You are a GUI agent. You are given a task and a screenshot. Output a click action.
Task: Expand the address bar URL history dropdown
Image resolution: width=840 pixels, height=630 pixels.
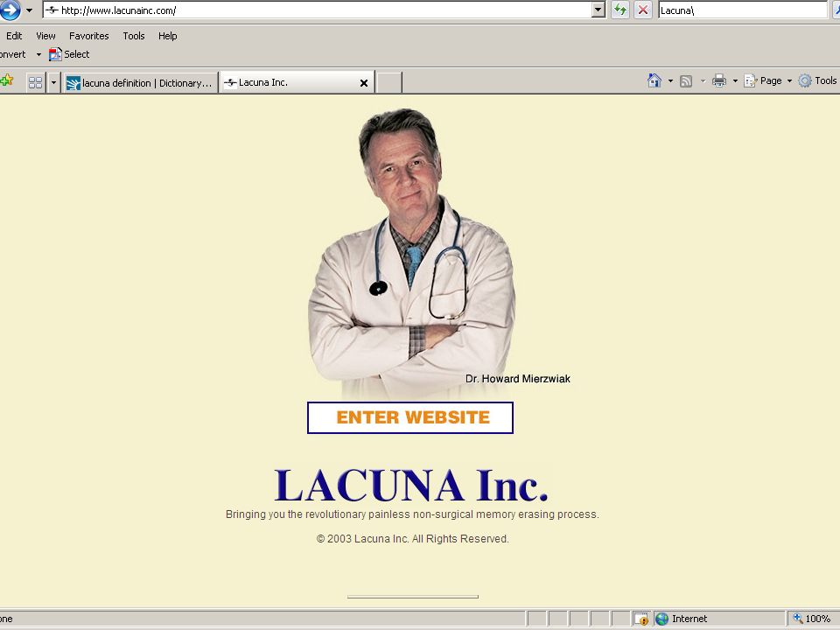(x=598, y=10)
